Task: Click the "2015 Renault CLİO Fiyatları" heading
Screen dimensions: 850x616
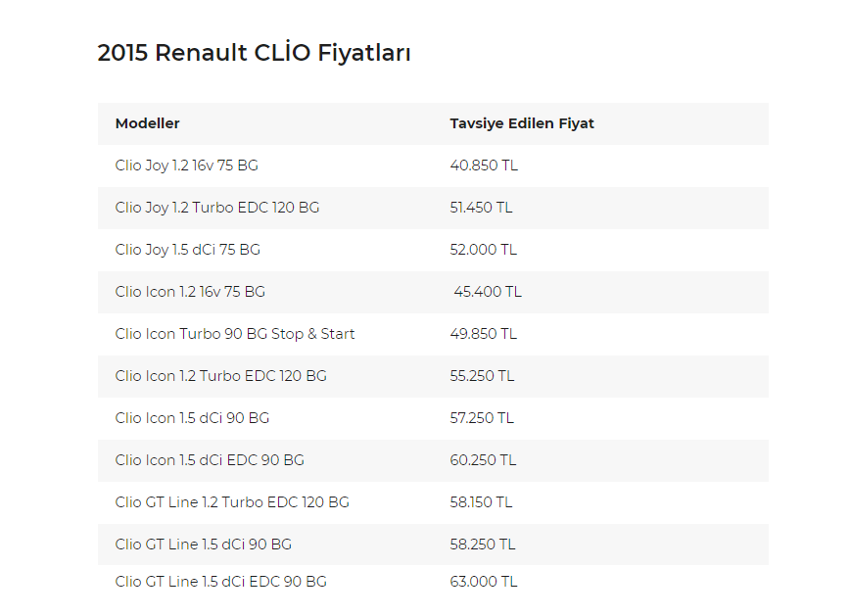Action: coord(254,53)
